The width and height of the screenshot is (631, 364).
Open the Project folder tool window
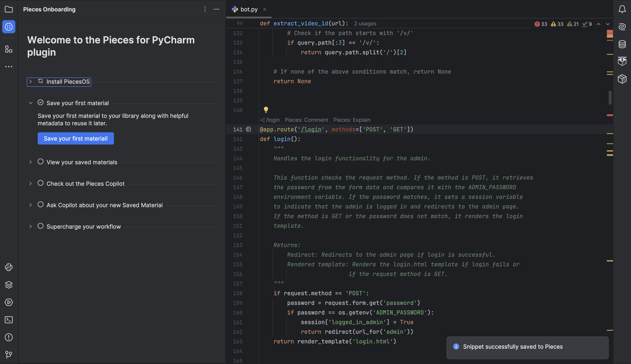tap(9, 9)
